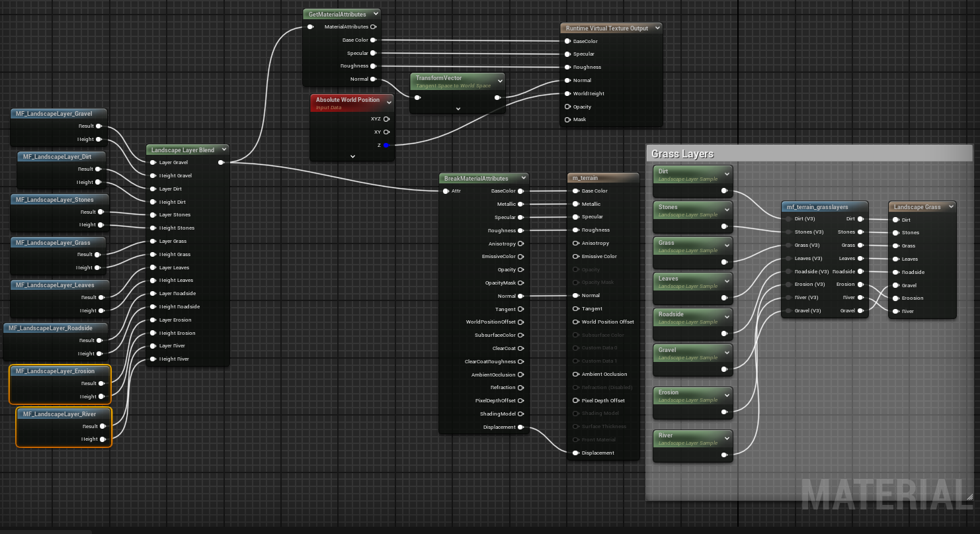This screenshot has width=980, height=534.
Task: Collapse the TransformVector node with its chevron
Action: (499, 81)
